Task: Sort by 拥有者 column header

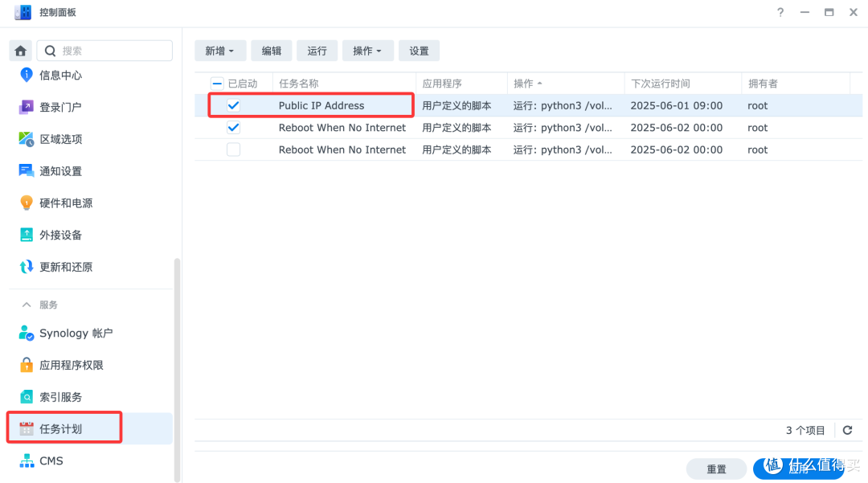Action: click(x=796, y=84)
